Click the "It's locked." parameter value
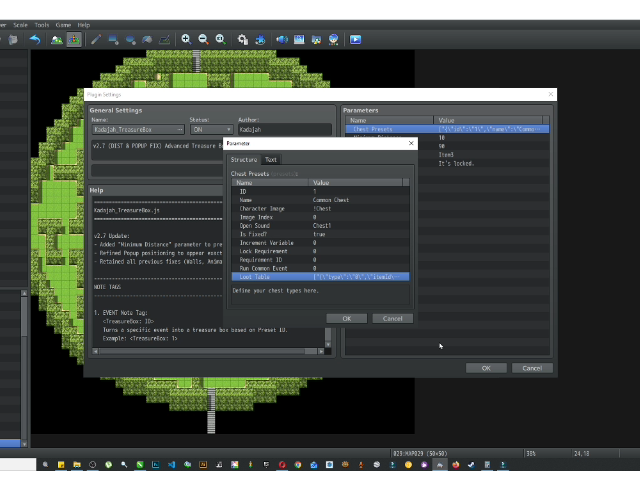The width and height of the screenshot is (640, 480). coord(456,163)
